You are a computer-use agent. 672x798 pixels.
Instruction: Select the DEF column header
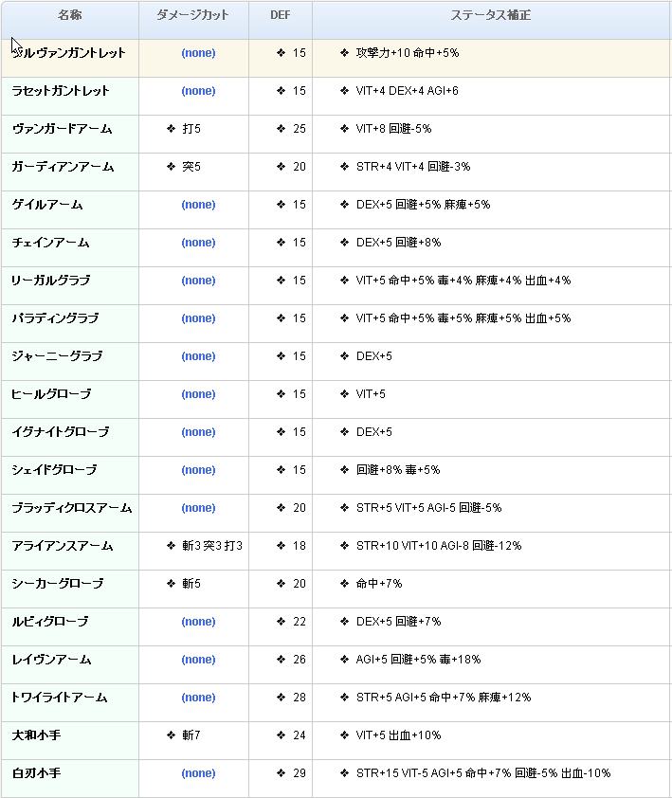click(x=281, y=16)
